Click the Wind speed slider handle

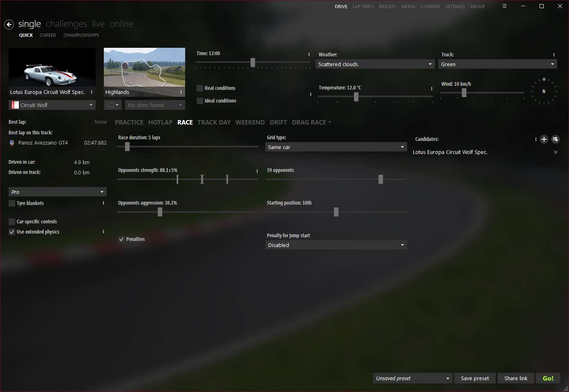[464, 93]
